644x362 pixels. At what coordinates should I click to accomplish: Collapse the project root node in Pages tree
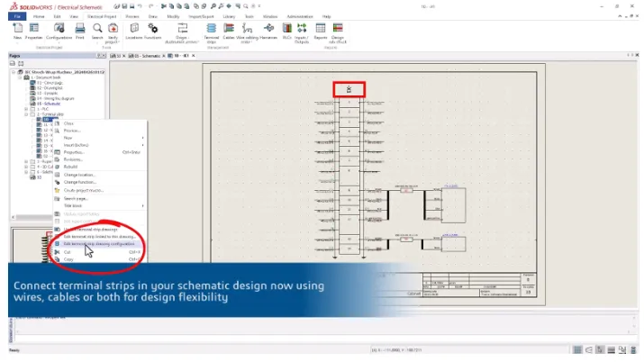(x=14, y=72)
